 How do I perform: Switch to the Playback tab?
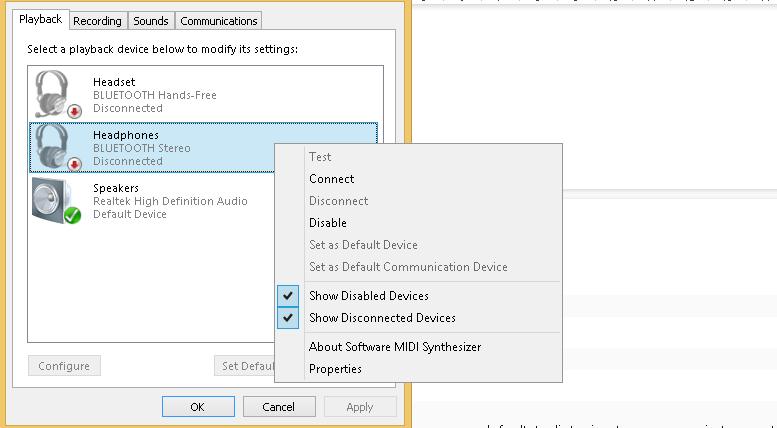coord(41,19)
